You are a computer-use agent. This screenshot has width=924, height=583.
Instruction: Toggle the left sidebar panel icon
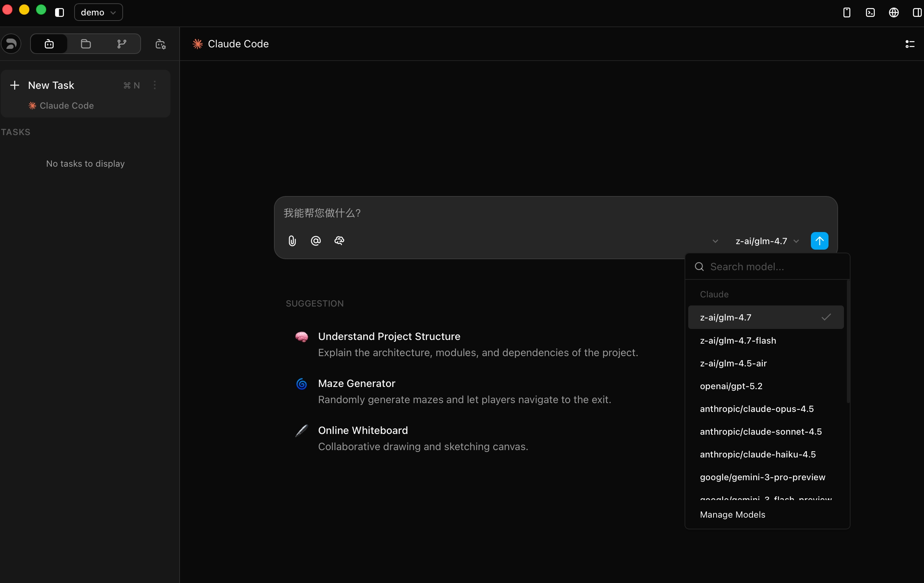[59, 12]
